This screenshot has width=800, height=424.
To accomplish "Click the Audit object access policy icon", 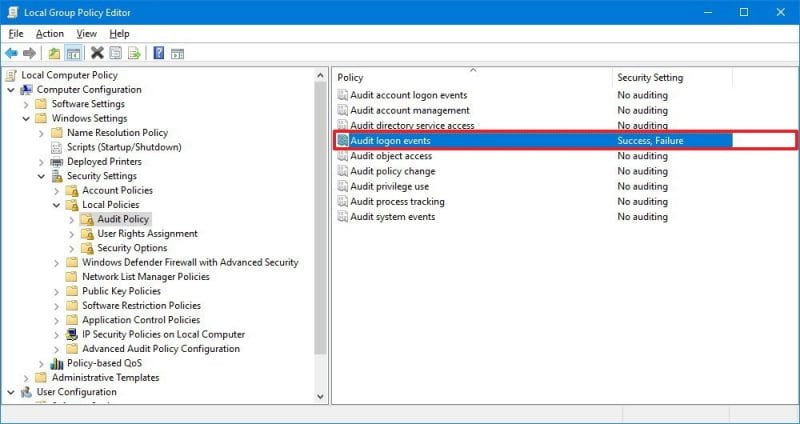I will pos(343,156).
